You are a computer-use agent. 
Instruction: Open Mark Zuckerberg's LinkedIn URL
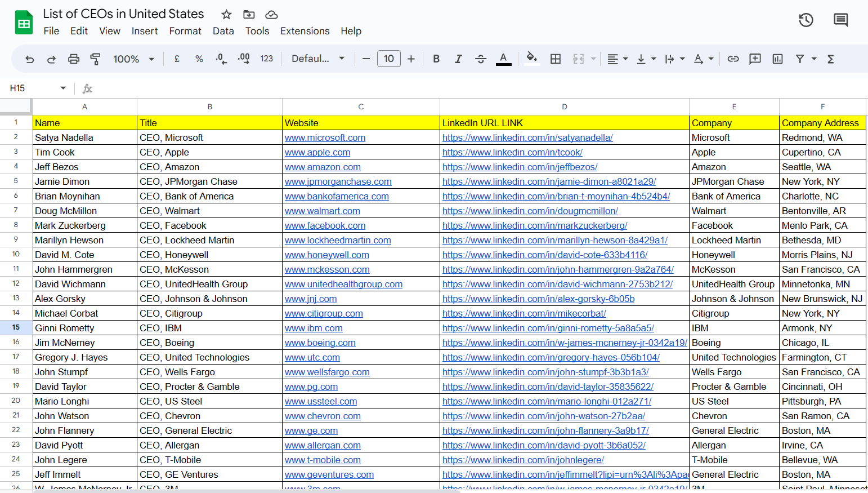[535, 225]
